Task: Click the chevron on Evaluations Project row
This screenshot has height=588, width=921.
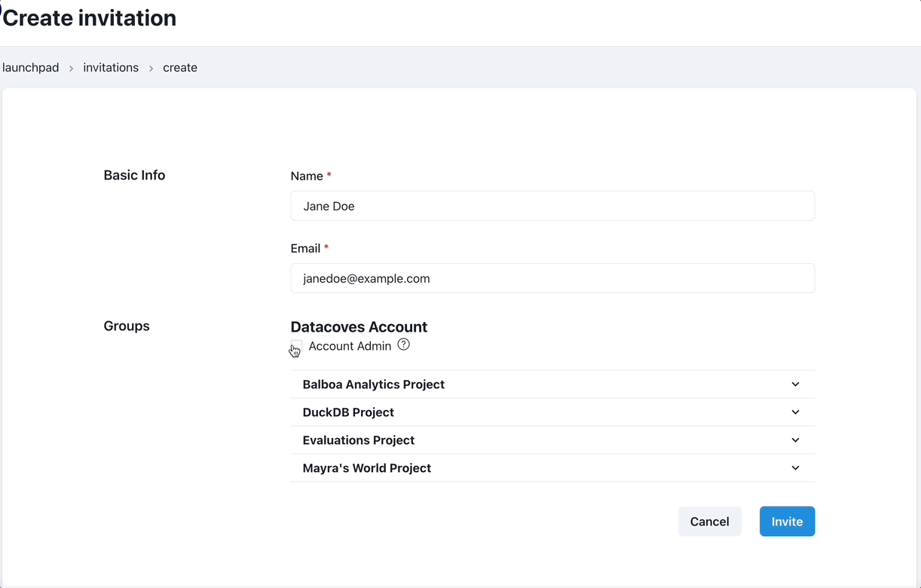Action: click(x=795, y=440)
